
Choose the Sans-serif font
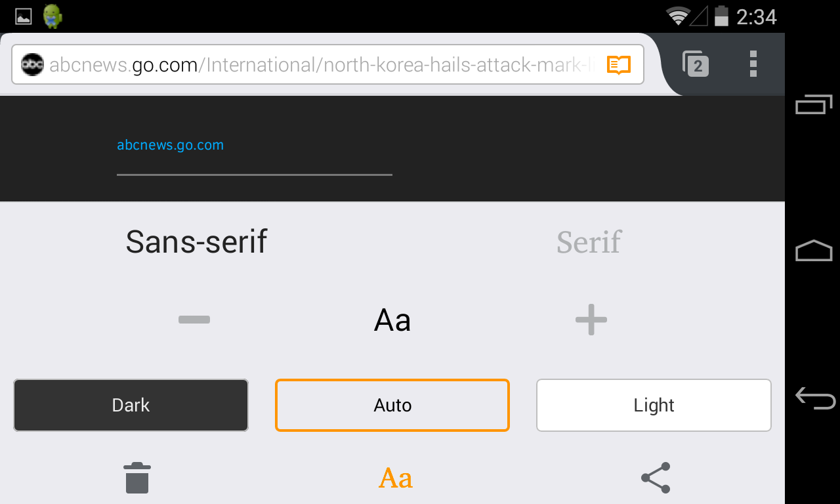(x=196, y=241)
